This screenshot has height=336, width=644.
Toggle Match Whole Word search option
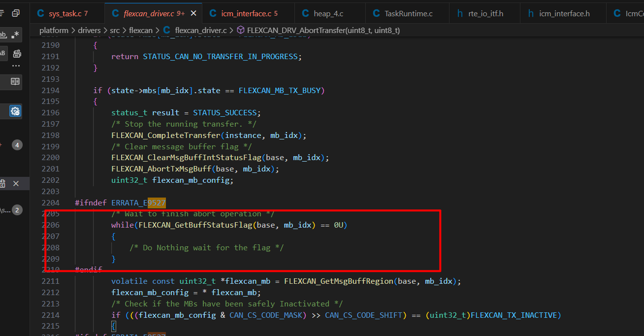3,34
